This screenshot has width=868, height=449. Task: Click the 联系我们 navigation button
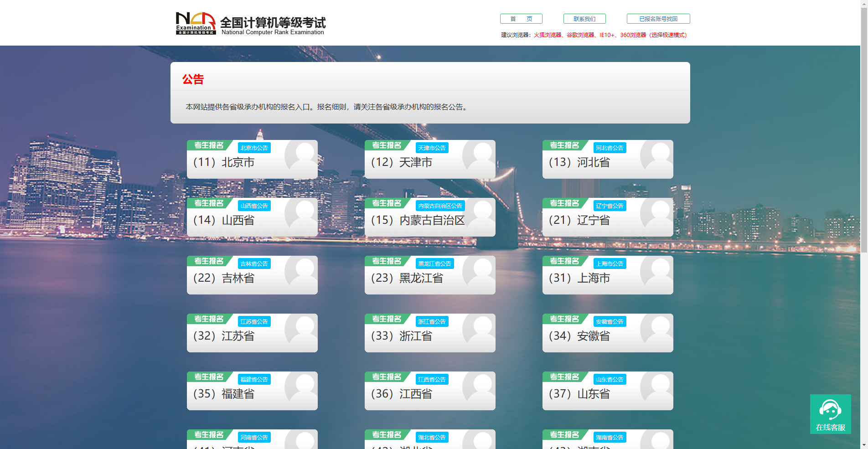[584, 19]
